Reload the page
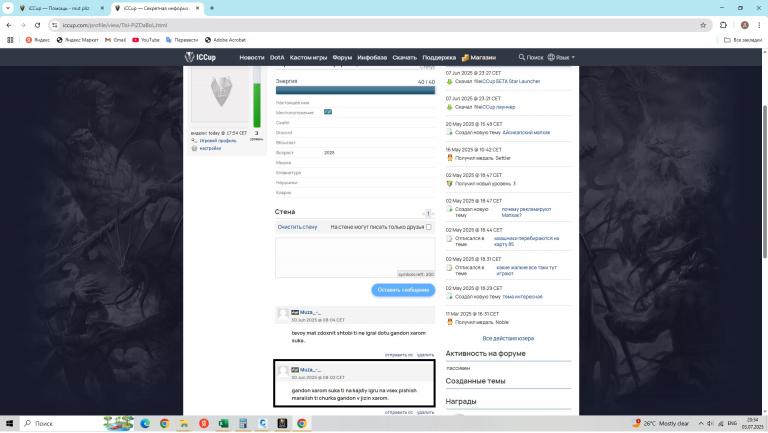 (37, 25)
